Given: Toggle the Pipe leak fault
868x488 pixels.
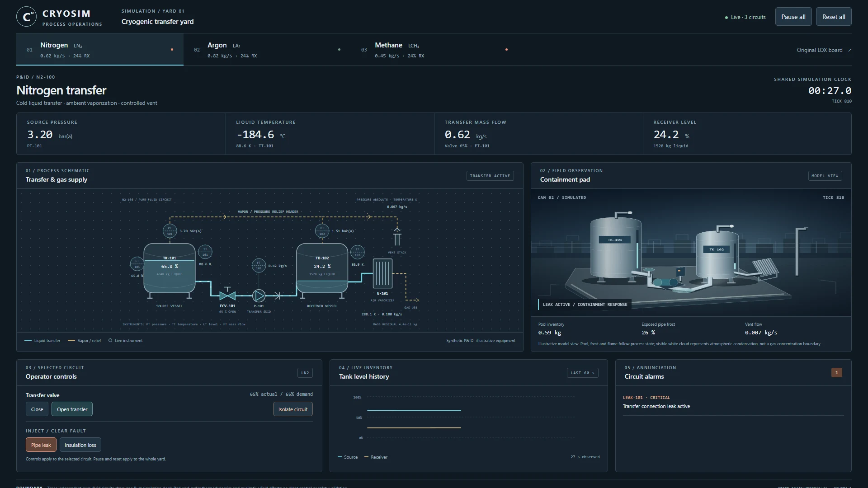Looking at the screenshot, I should [41, 445].
